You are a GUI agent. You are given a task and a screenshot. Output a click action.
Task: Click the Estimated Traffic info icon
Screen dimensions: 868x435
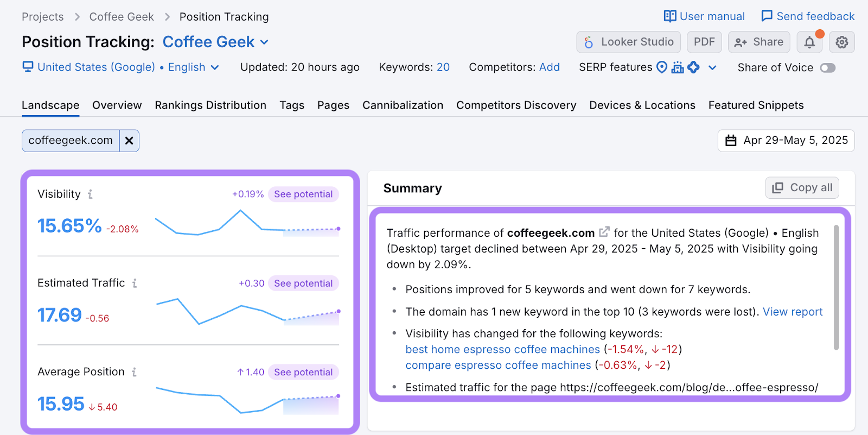135,283
